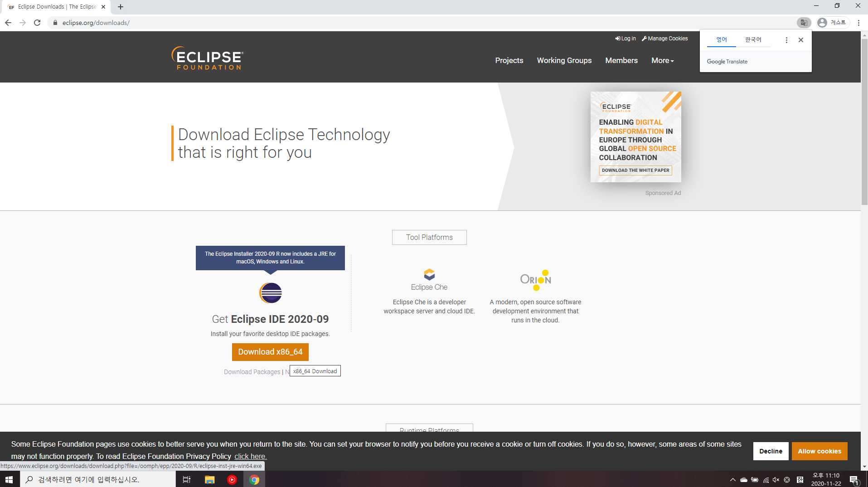
Task: Click Allow cookies button
Action: click(x=820, y=451)
